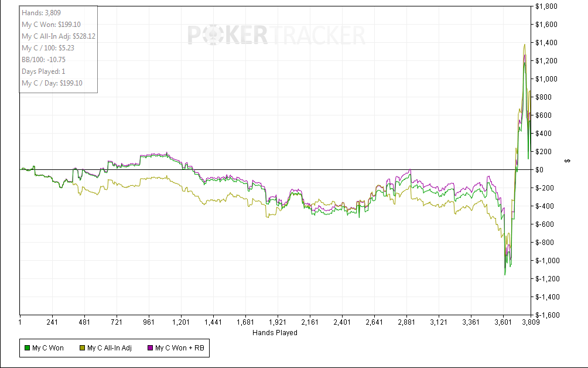Click the 1,201 hands x-axis label
The width and height of the screenshot is (588, 368).
click(181, 322)
